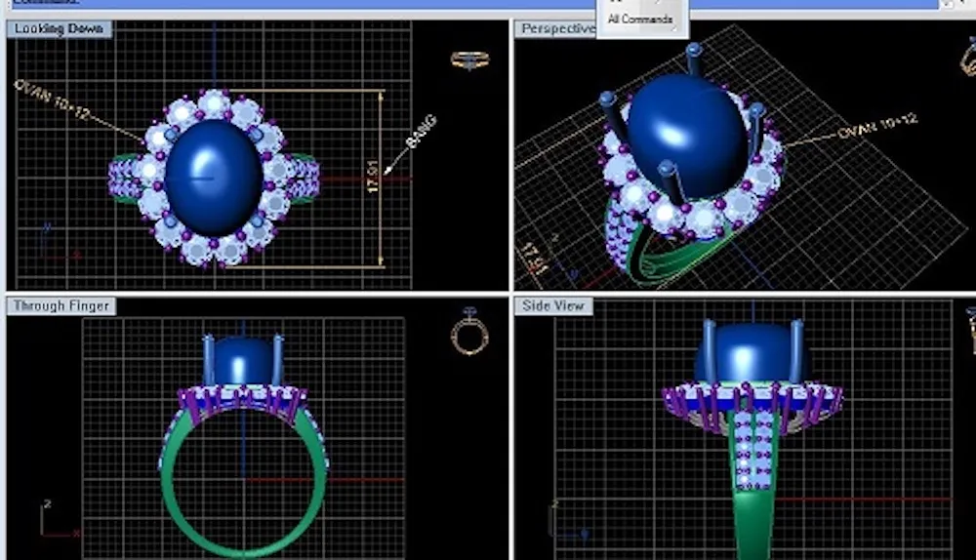Click the ring icon at Side View's right edge
The image size is (976, 560).
point(971,330)
